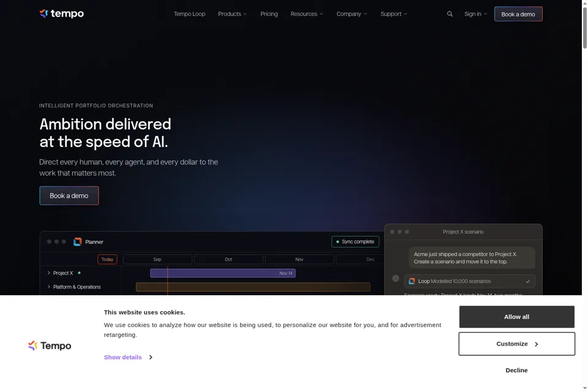
Task: Click the Sync complete status badge
Action: pyautogui.click(x=355, y=241)
